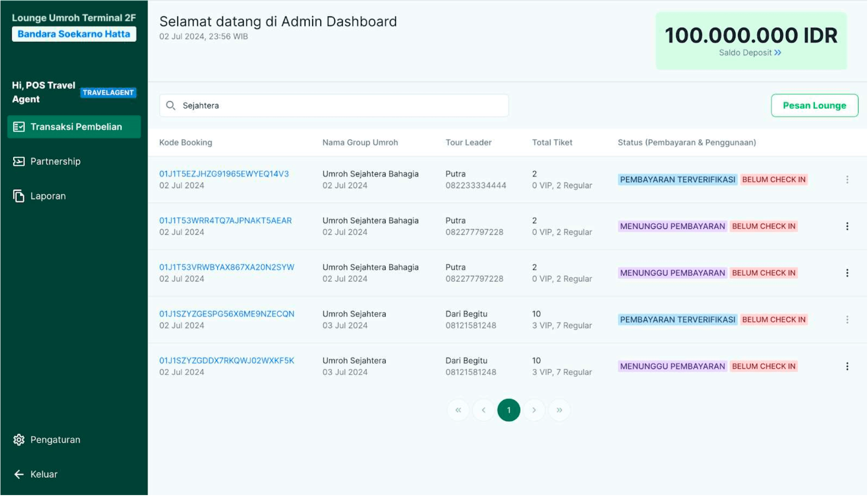Click BELUM CHECK IN badge for booking 01J1T5EZJHZG91965EWYEQ14V3
The width and height of the screenshot is (868, 496).
pyautogui.click(x=774, y=179)
